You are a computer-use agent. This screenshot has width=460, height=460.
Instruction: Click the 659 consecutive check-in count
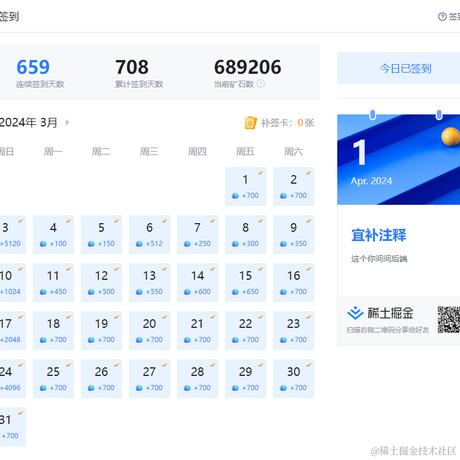(33, 67)
